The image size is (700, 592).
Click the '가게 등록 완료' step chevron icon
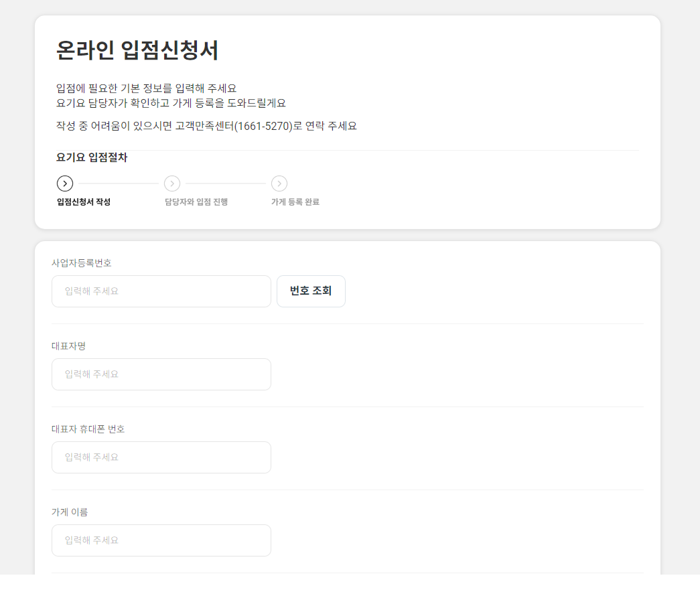(x=279, y=183)
